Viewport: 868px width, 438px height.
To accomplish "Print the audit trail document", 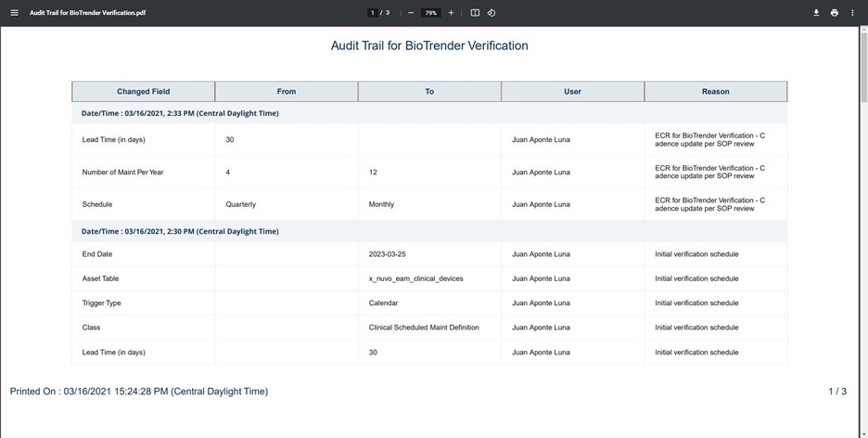I will (834, 13).
